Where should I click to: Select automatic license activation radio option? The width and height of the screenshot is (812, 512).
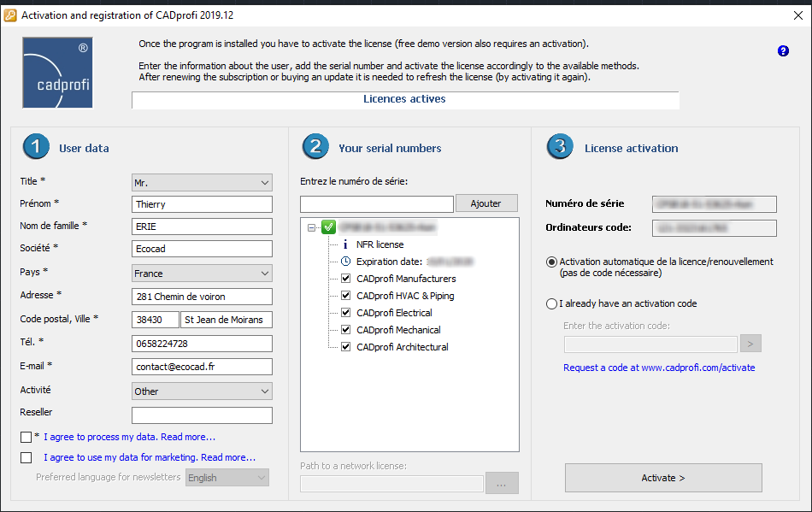tap(551, 262)
